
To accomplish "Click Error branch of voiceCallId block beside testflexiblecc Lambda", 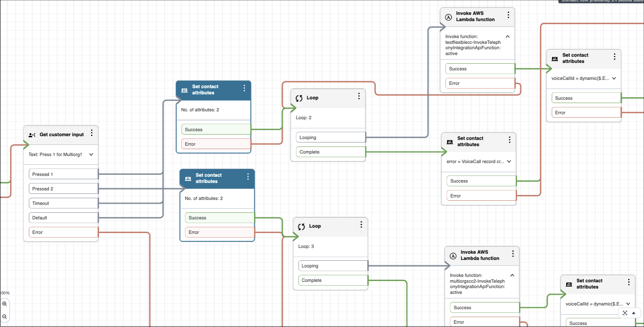I will tap(587, 113).
